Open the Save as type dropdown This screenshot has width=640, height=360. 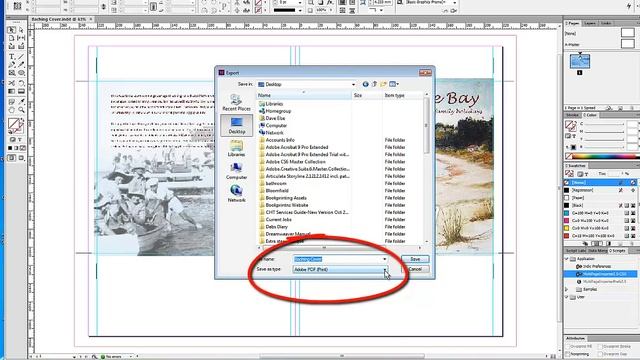[x=340, y=269]
